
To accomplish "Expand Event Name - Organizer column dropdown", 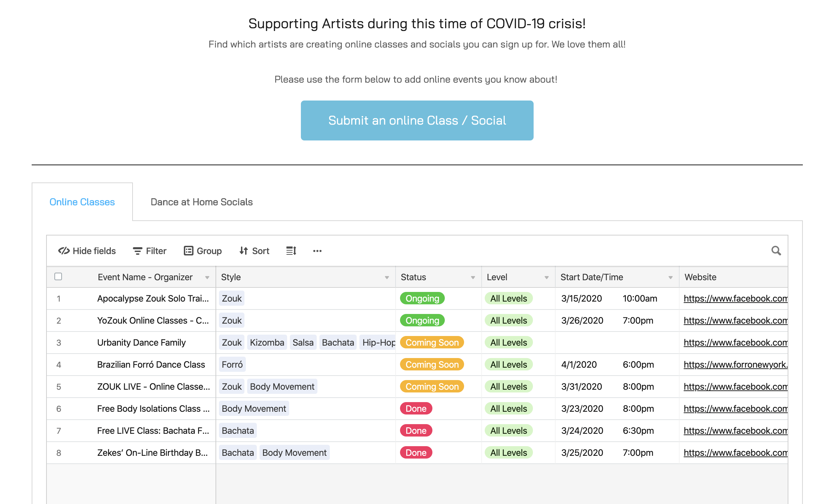I will click(x=207, y=277).
